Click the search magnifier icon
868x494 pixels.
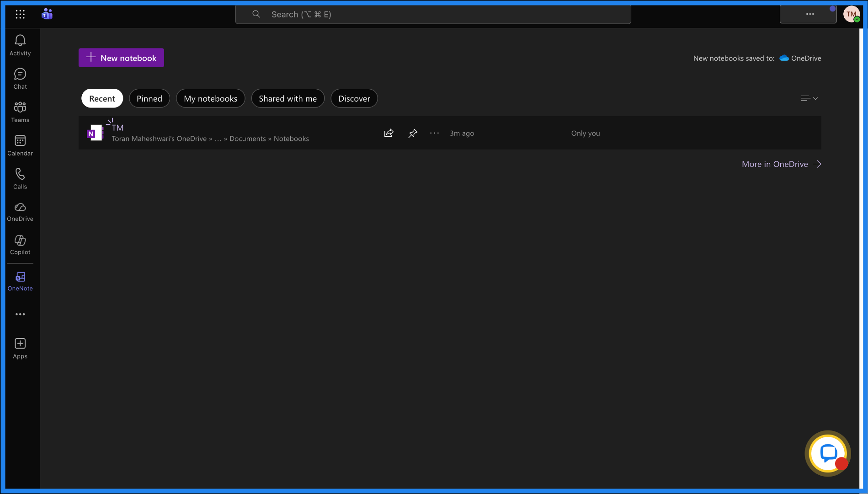pyautogui.click(x=256, y=14)
